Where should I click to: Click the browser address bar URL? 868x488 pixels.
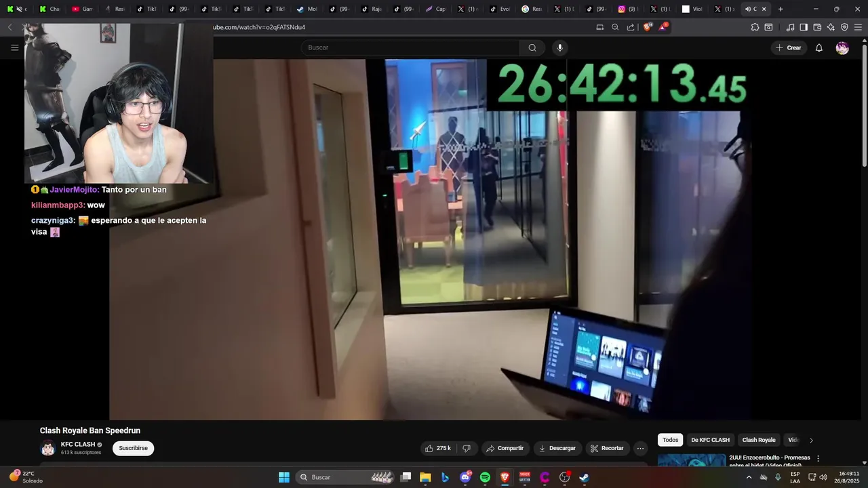tap(259, 27)
